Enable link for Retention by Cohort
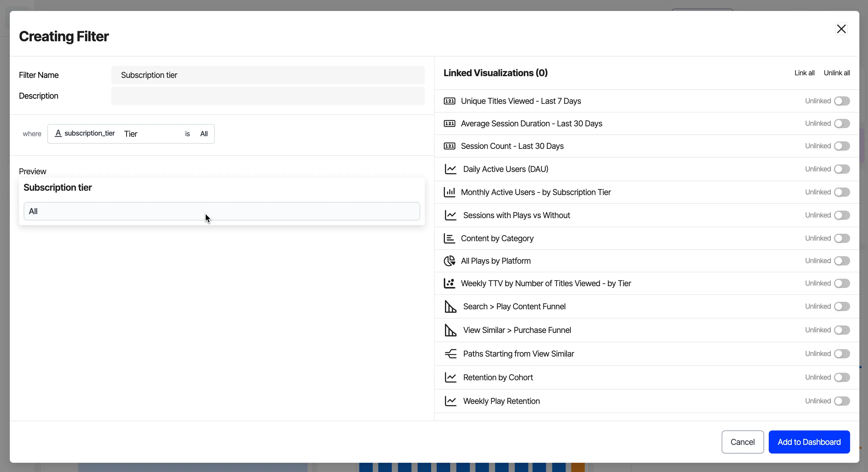 842,377
